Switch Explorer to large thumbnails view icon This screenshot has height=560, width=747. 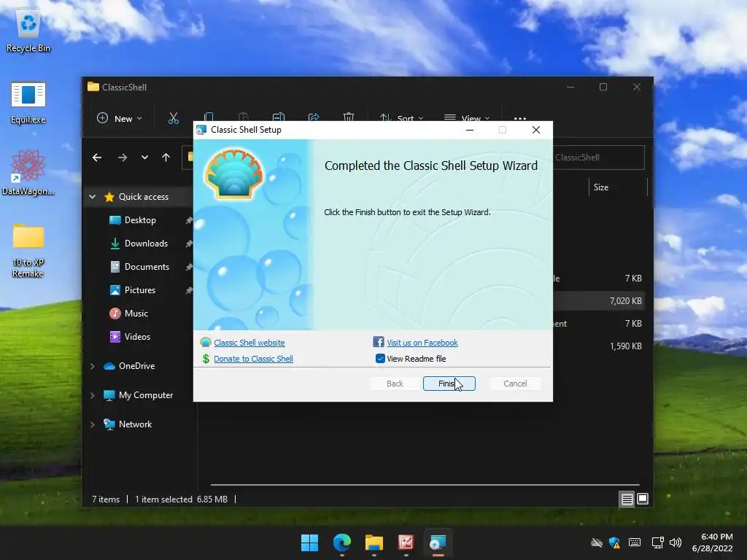pyautogui.click(x=643, y=499)
